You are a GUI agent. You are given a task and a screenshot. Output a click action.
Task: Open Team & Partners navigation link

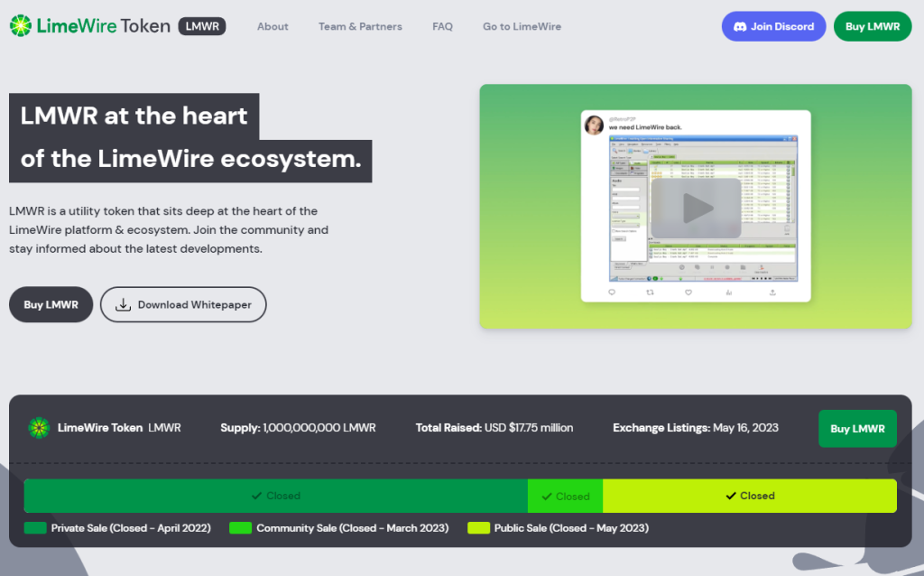tap(360, 26)
